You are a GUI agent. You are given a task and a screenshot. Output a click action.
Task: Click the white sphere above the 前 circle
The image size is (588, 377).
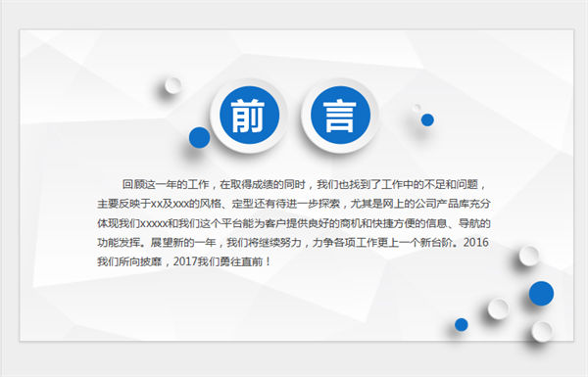pyautogui.click(x=173, y=85)
